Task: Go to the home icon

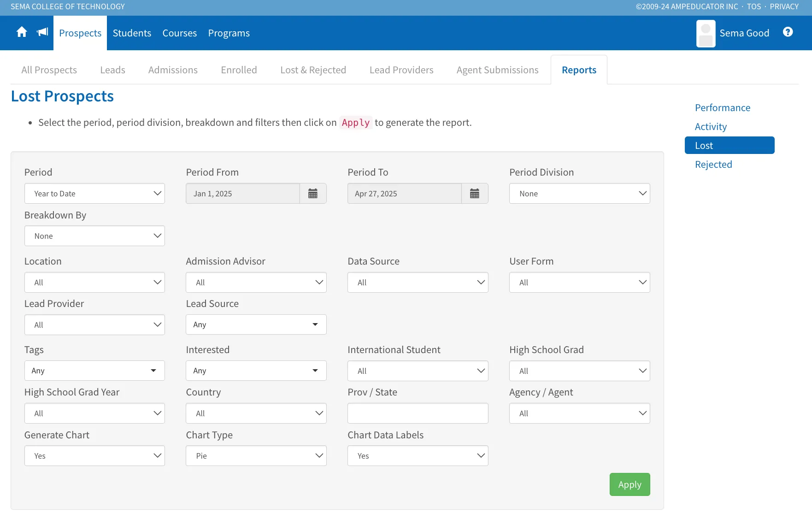Action: point(22,32)
